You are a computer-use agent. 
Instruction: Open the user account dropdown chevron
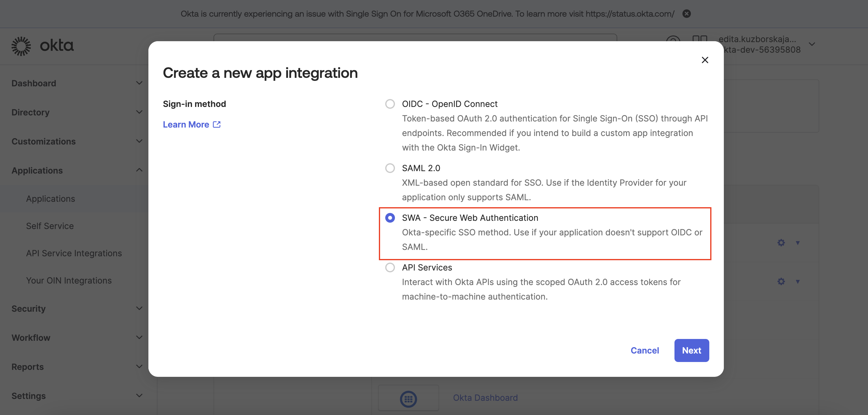coord(812,44)
